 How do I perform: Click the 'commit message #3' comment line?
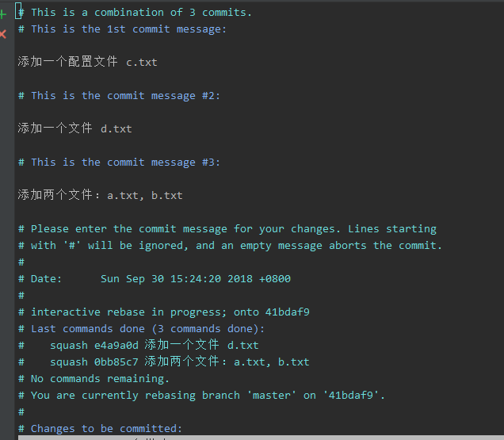point(119,162)
